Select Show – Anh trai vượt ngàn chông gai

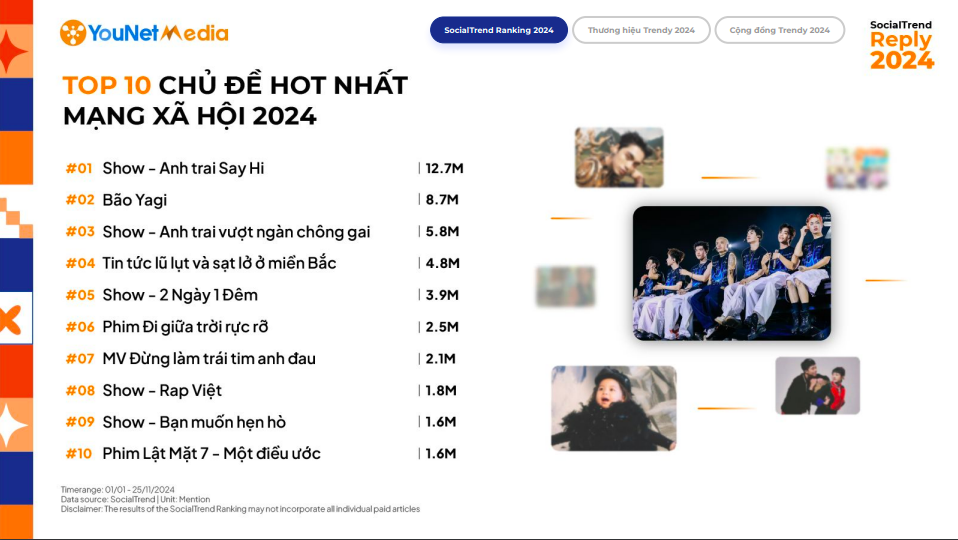point(236,232)
